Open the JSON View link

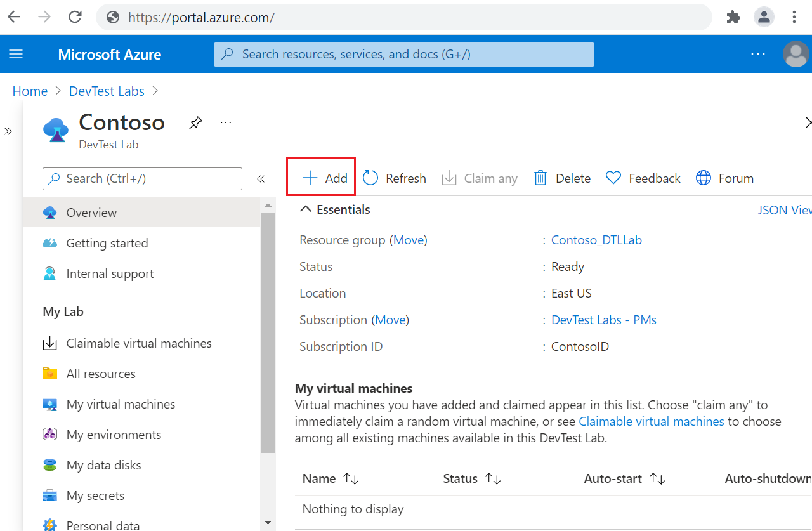785,210
